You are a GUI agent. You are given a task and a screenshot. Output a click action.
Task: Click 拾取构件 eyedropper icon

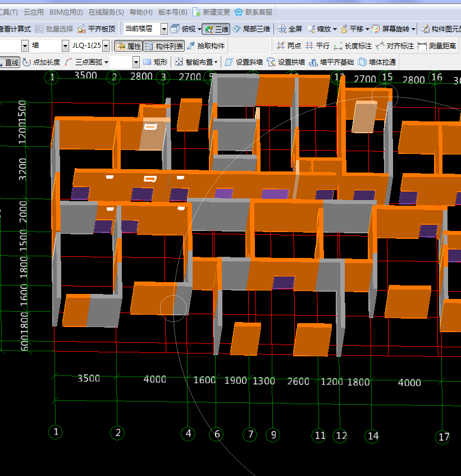coord(191,46)
